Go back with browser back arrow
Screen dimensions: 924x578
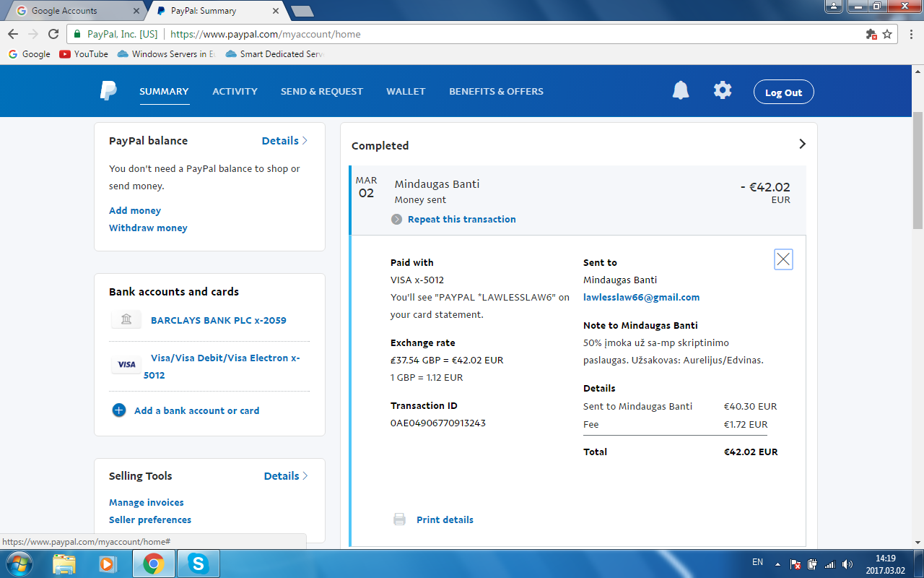click(x=13, y=34)
